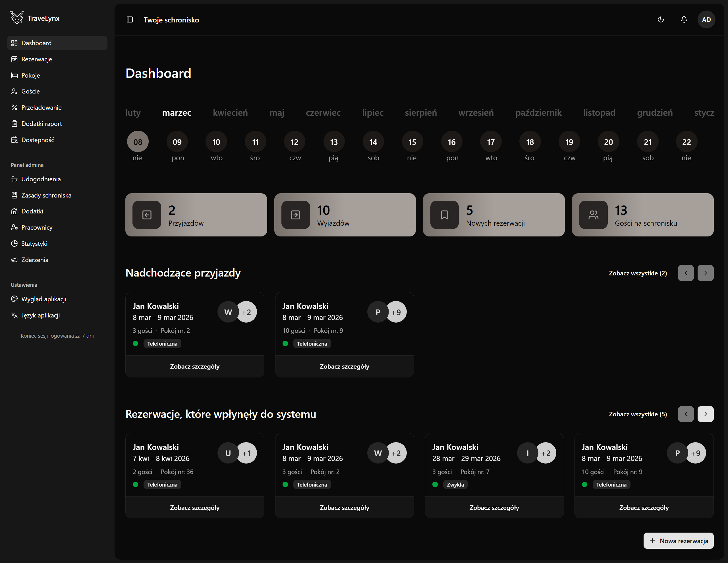Select the kwiecień month tab
Screen dimensions: 728x563
[x=230, y=113]
